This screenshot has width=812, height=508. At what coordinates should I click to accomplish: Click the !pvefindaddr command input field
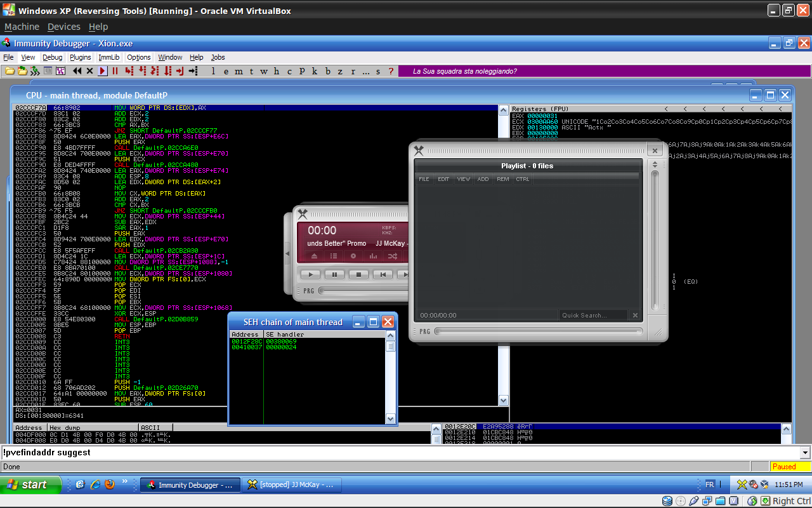(x=400, y=453)
